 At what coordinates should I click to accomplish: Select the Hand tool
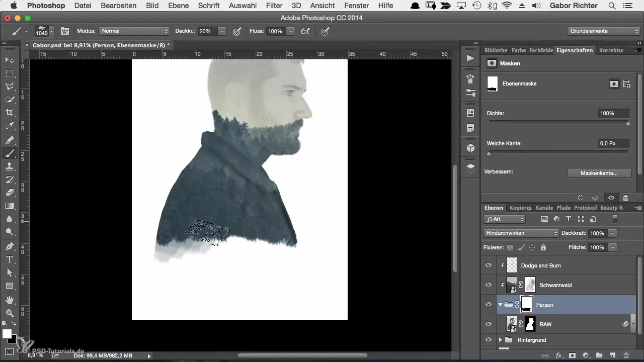pyautogui.click(x=9, y=300)
